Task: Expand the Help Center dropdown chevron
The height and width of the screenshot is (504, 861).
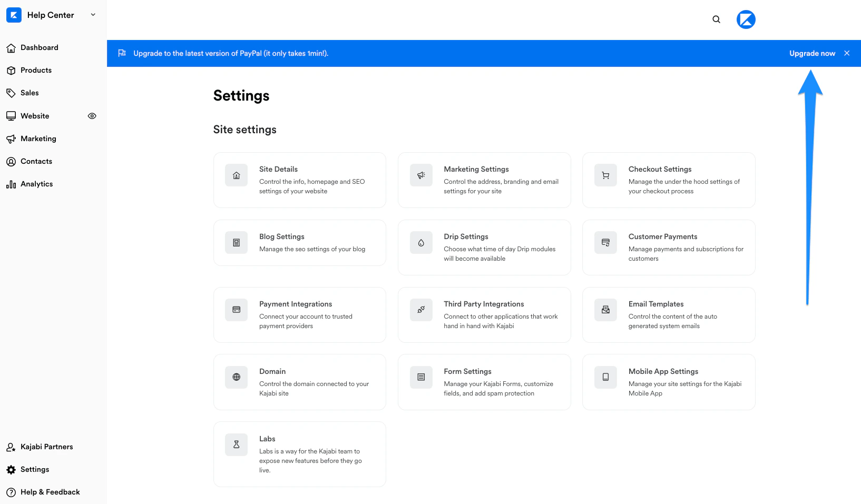Action: [x=93, y=15]
